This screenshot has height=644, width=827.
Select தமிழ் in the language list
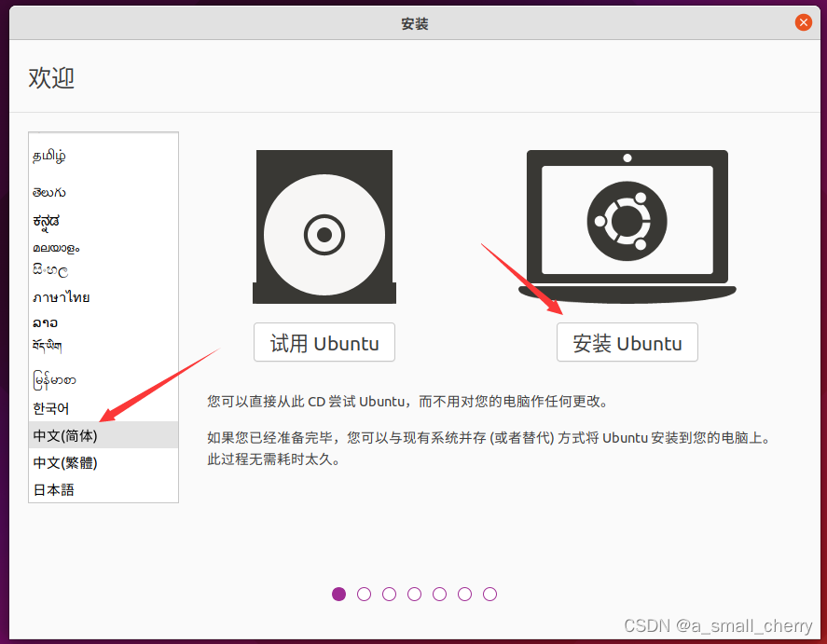(x=103, y=156)
